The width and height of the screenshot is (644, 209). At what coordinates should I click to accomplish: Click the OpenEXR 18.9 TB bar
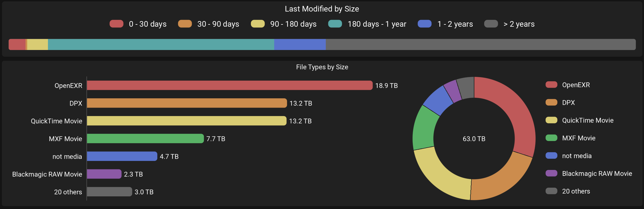tap(230, 85)
